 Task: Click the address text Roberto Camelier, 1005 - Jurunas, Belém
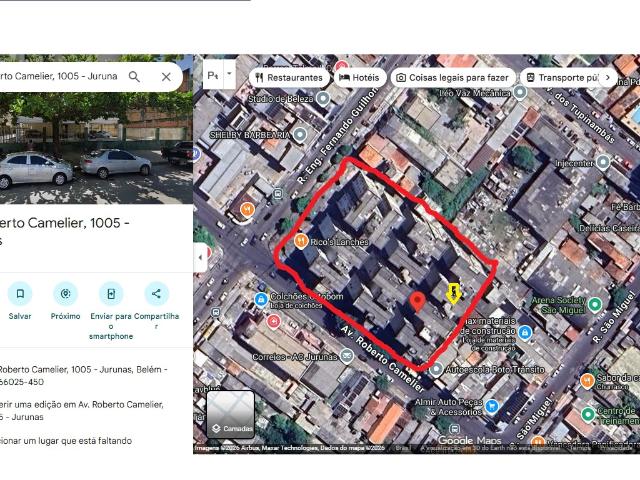tap(82, 376)
